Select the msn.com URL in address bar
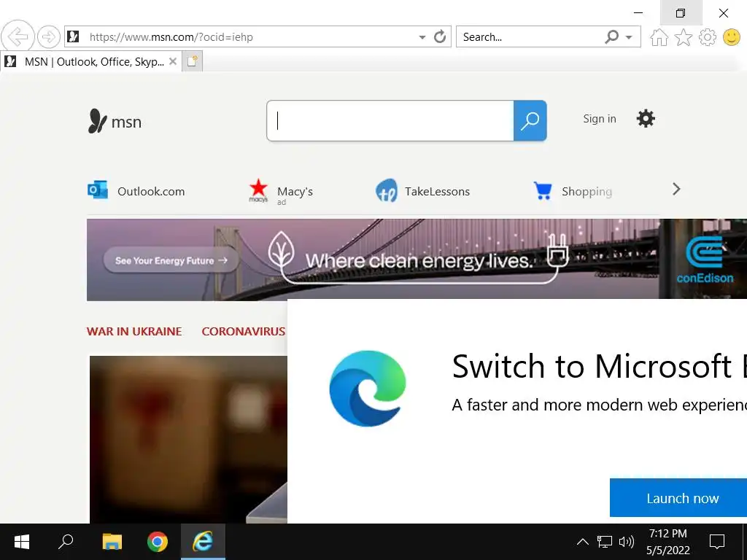 171,36
